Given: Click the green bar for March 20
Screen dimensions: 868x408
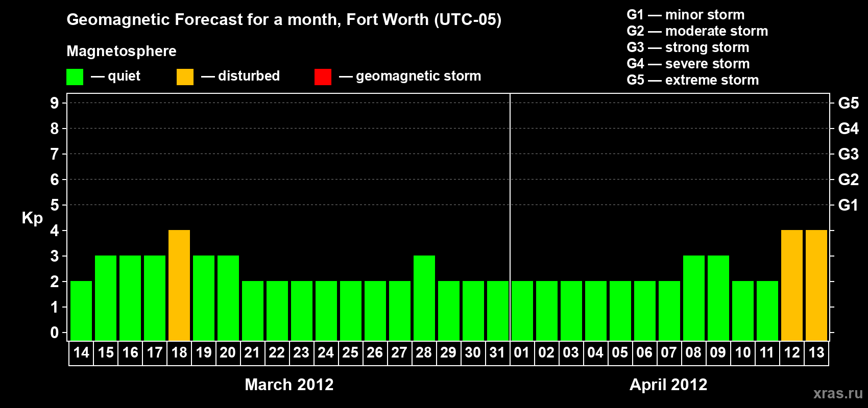Looking at the screenshot, I should tap(228, 298).
